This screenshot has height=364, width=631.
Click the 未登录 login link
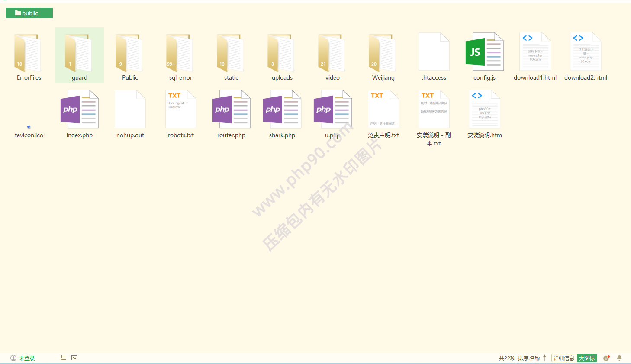pyautogui.click(x=26, y=358)
